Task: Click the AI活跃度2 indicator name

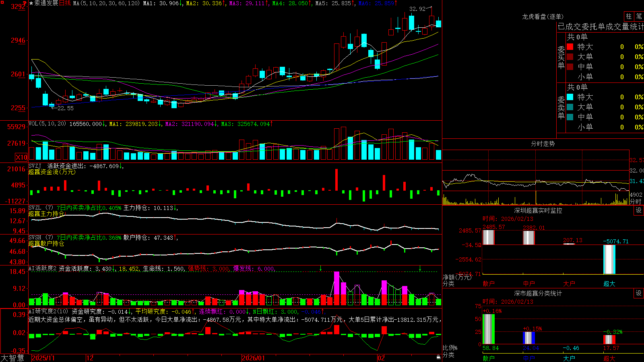Action: tap(43, 268)
